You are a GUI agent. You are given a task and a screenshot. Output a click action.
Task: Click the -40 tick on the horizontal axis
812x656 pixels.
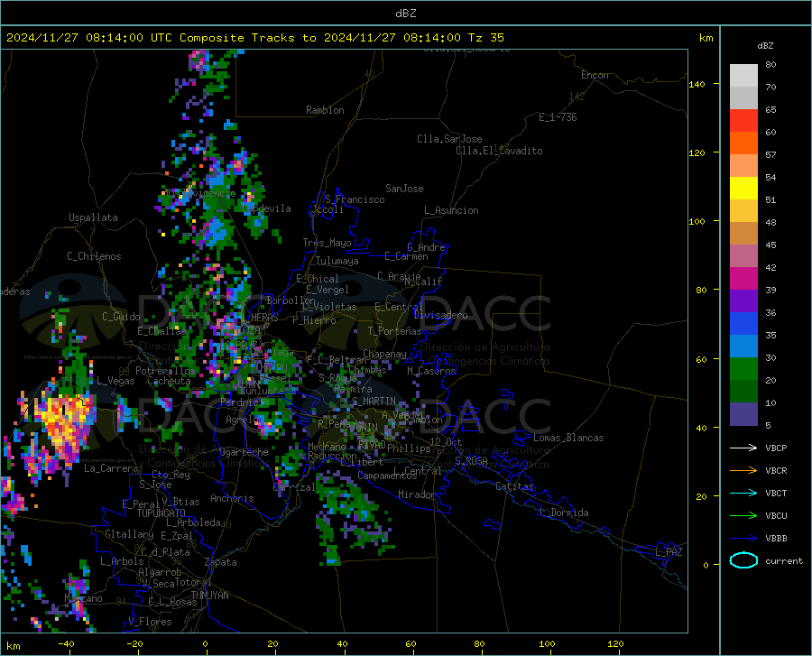click(x=65, y=643)
